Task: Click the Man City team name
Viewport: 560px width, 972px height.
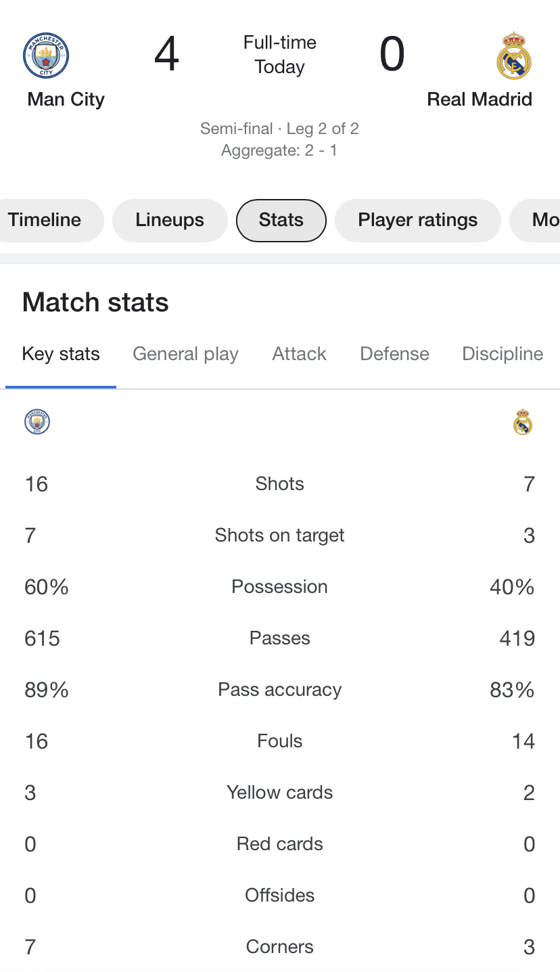Action: click(66, 100)
